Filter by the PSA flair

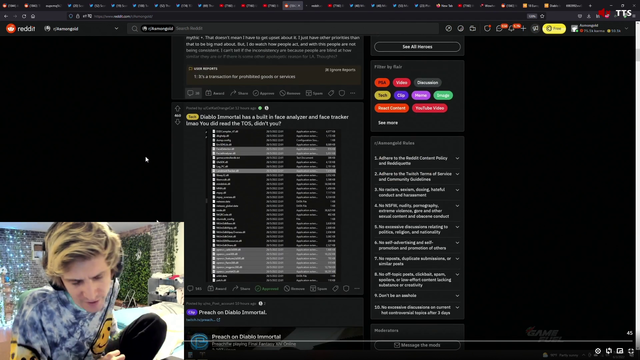click(x=382, y=82)
